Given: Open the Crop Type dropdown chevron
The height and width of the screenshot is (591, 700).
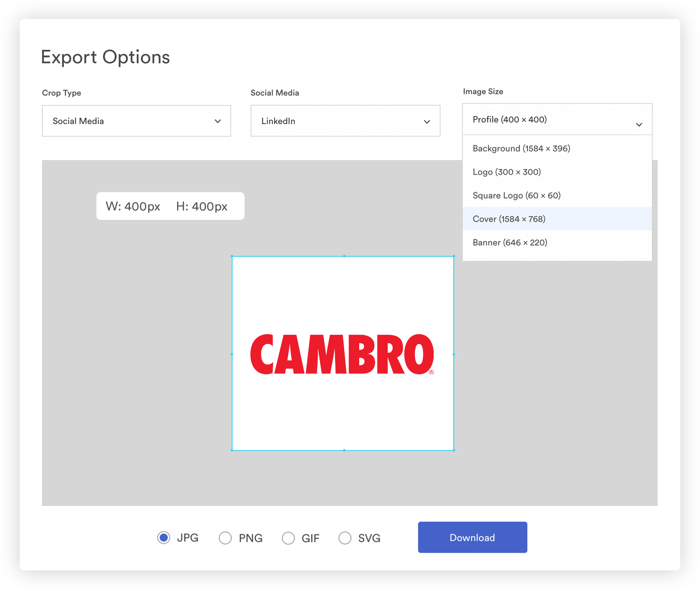Looking at the screenshot, I should pyautogui.click(x=218, y=121).
